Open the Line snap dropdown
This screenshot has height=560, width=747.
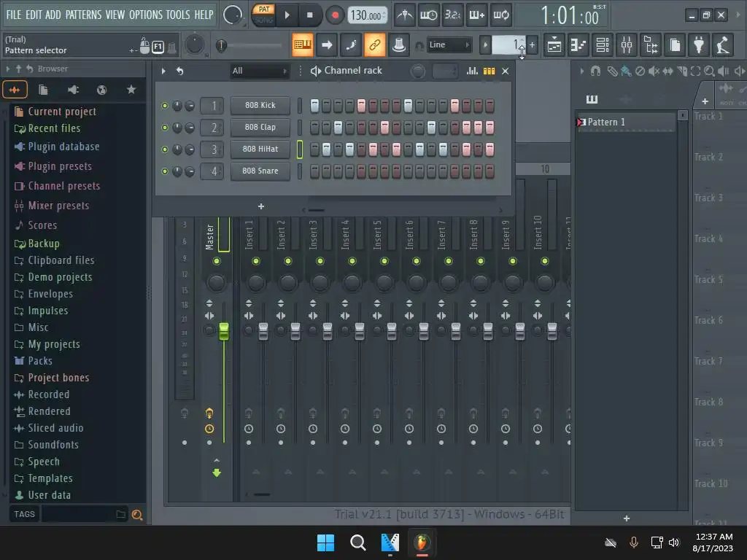(449, 44)
